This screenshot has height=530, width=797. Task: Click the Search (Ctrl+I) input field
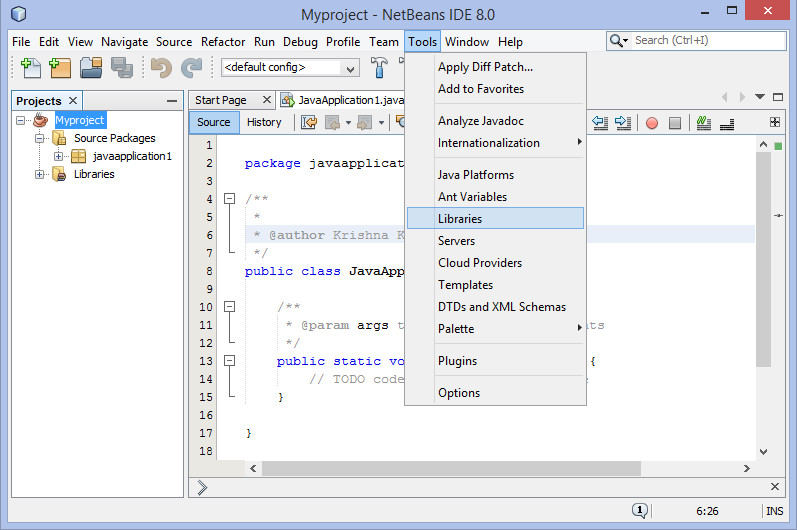(705, 41)
